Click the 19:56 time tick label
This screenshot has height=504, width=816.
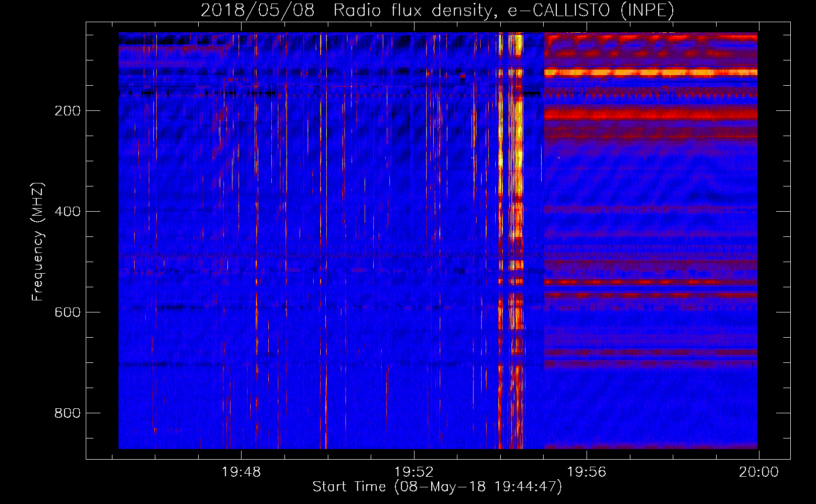pyautogui.click(x=587, y=472)
